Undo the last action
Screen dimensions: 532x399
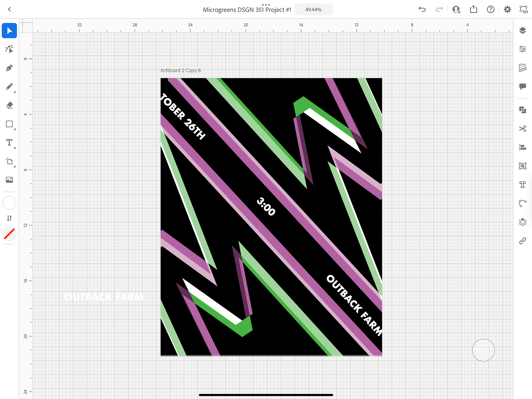pyautogui.click(x=422, y=9)
